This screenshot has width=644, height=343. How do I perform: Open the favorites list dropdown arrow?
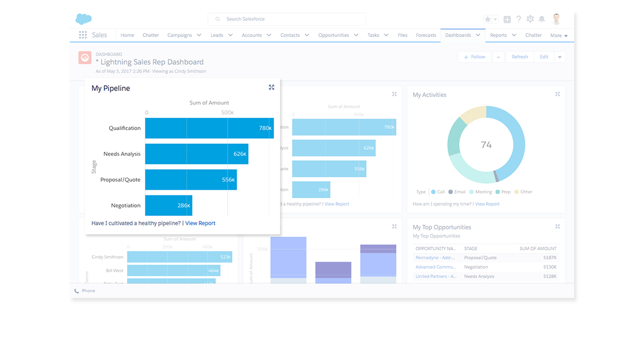(495, 19)
